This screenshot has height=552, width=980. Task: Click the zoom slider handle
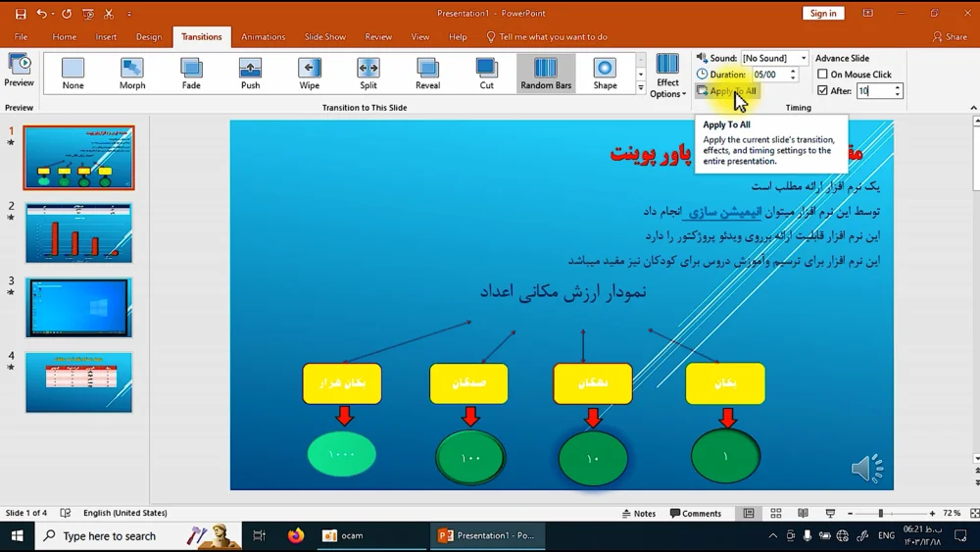pyautogui.click(x=881, y=513)
